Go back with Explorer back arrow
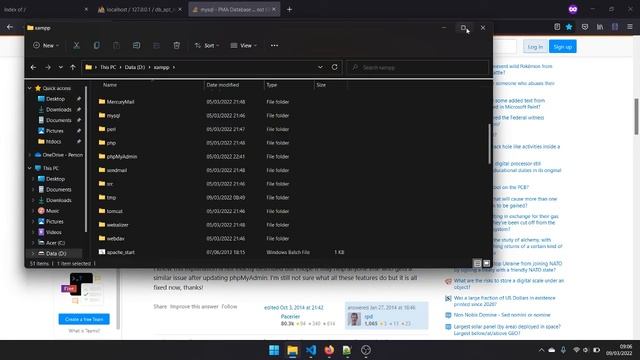Viewport: 640px width, 360px height. (x=33, y=67)
